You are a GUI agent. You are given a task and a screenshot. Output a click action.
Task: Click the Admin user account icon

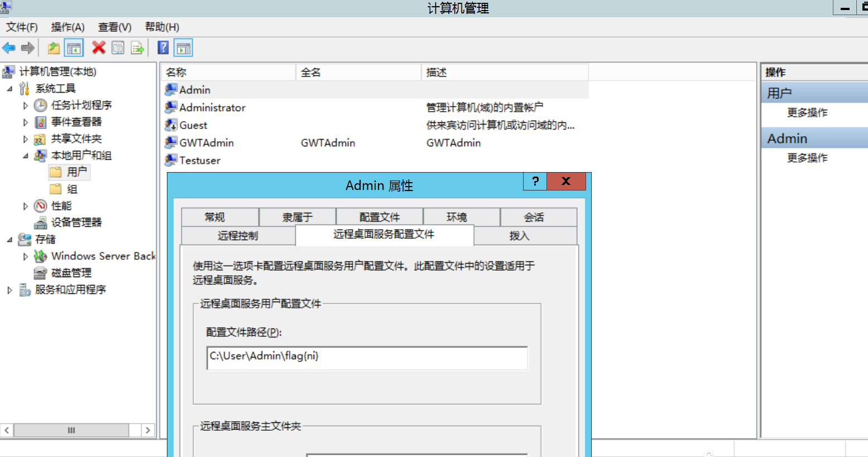(x=171, y=90)
